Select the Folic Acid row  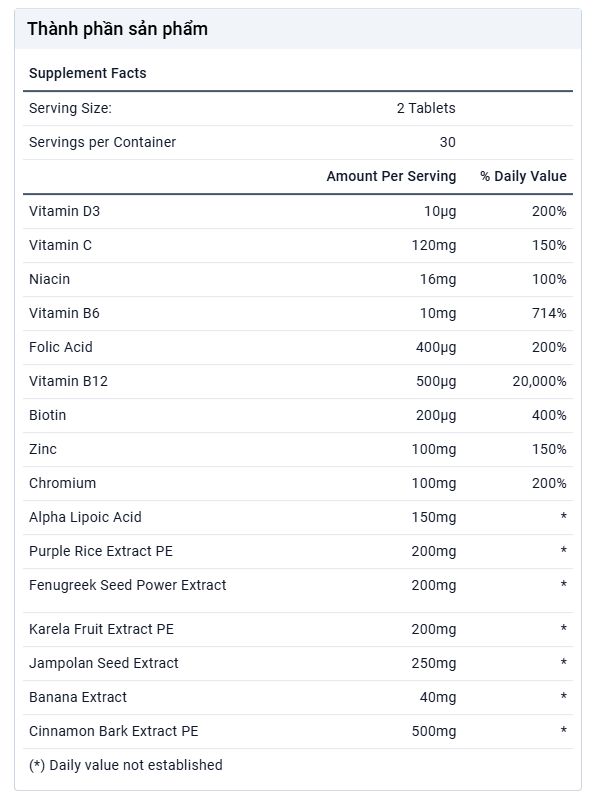pos(298,348)
